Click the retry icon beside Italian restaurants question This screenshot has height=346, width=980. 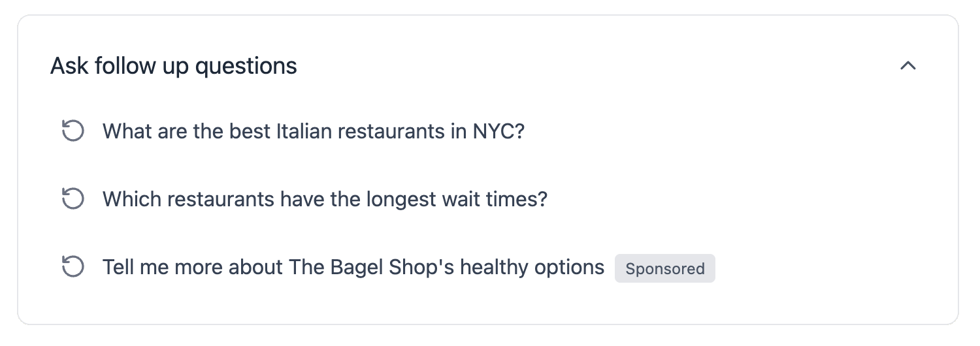click(x=73, y=131)
